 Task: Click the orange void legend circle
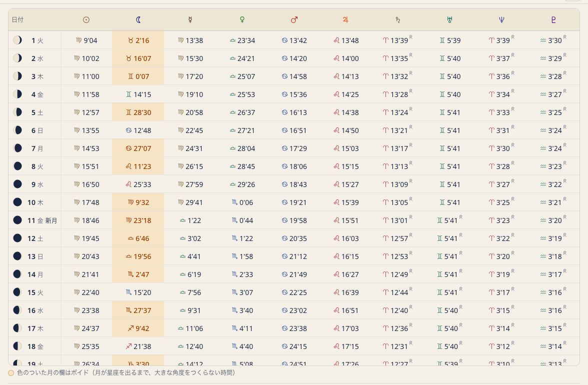[11, 373]
